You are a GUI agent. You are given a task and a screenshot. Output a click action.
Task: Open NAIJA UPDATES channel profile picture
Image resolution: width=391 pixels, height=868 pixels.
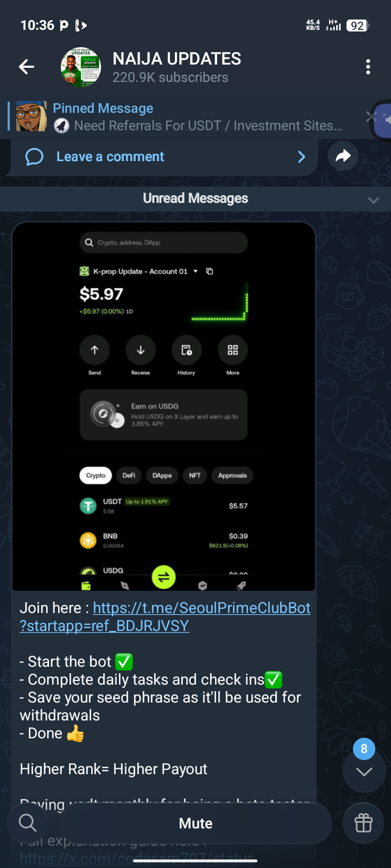[x=81, y=67]
